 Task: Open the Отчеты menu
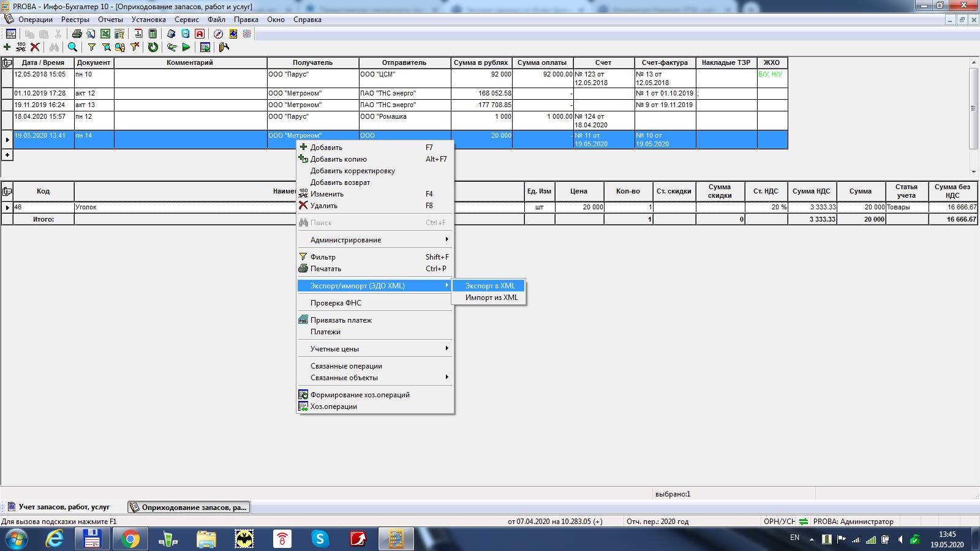point(110,20)
